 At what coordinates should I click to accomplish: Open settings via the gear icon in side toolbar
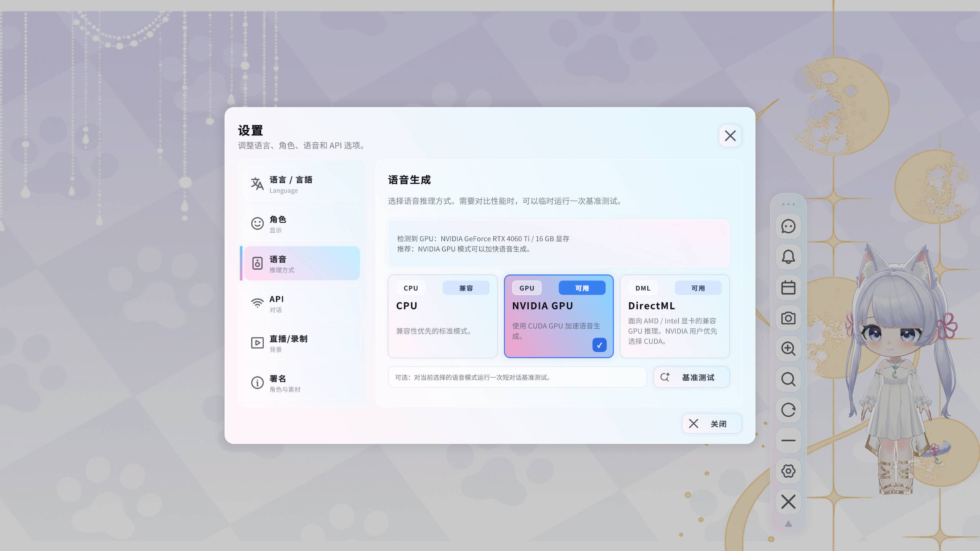coord(788,471)
